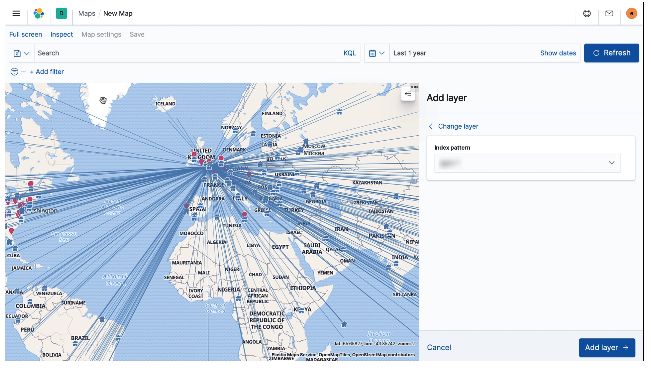Open the newsfeed mail icon
Screen dimensions: 651x370
point(609,14)
